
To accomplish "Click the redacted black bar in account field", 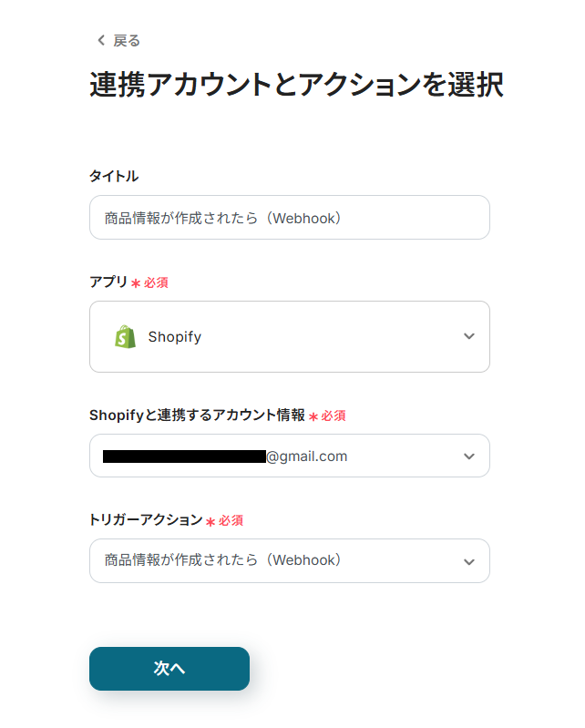I will (183, 456).
